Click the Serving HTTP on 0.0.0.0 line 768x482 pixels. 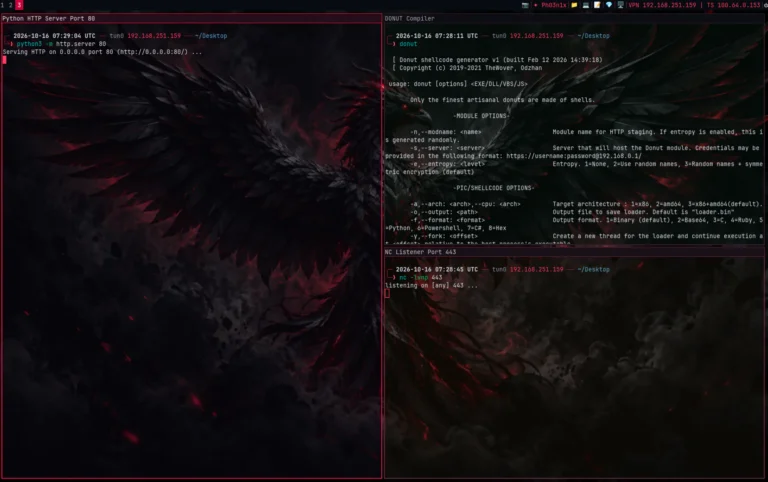102,52
